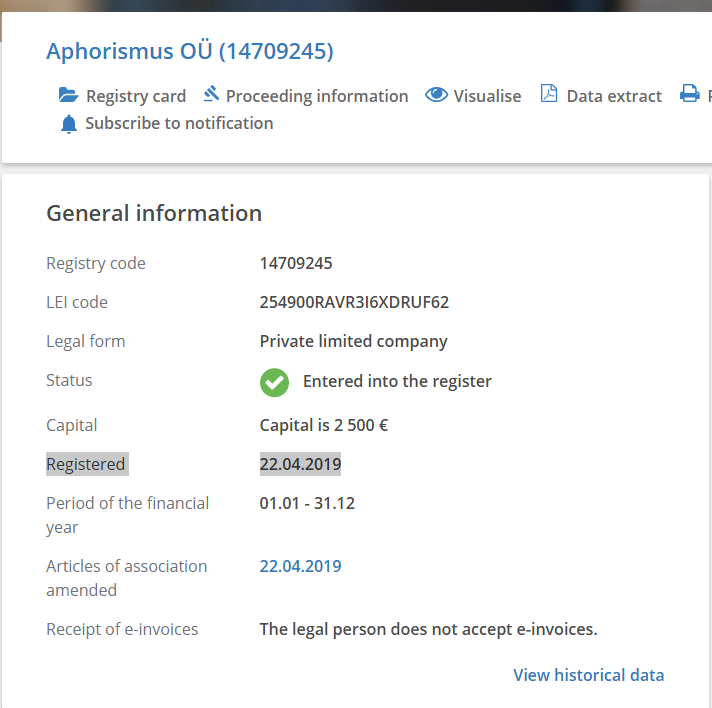The width and height of the screenshot is (712, 708).
Task: Click the green status checkmark icon
Action: (274, 382)
